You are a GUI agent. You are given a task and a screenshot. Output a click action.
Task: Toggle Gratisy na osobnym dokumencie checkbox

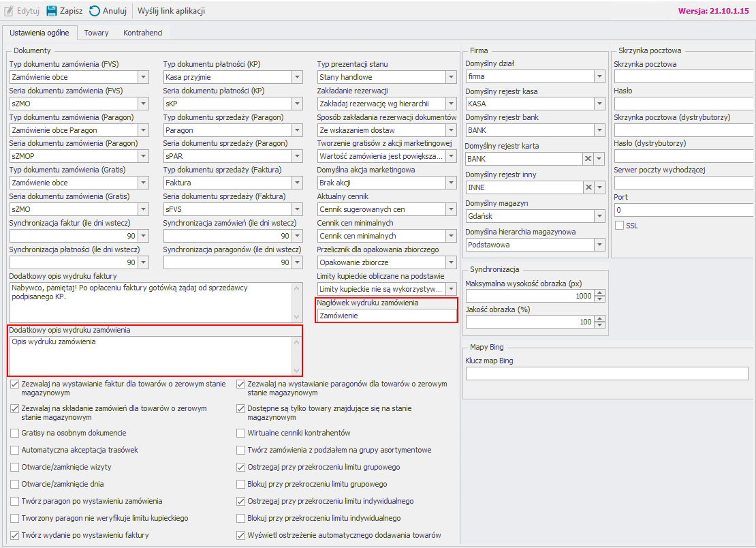15,433
